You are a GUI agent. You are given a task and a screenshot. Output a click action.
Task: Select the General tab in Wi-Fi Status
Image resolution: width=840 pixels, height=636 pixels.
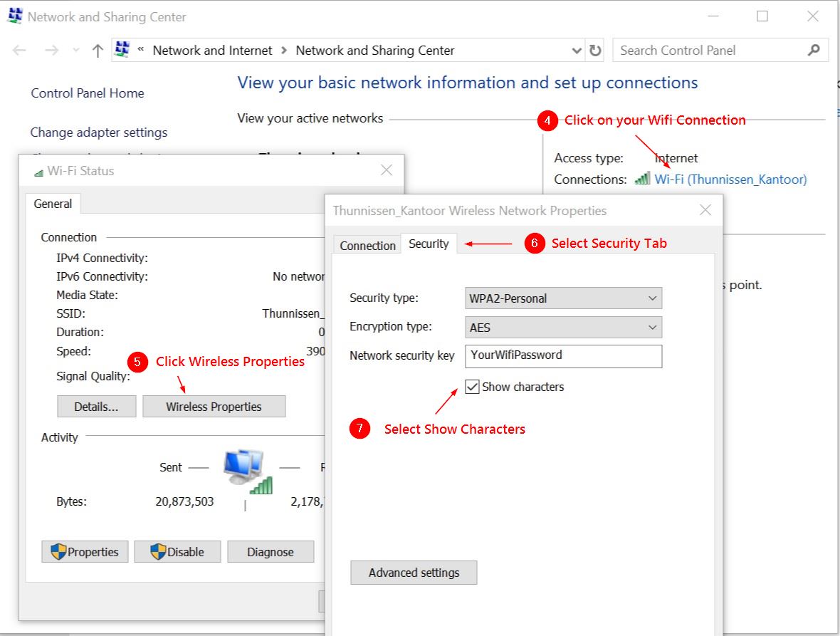pos(53,204)
